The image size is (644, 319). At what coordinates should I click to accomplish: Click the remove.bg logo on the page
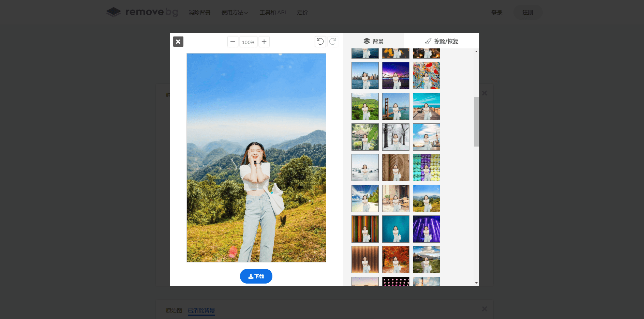point(142,12)
